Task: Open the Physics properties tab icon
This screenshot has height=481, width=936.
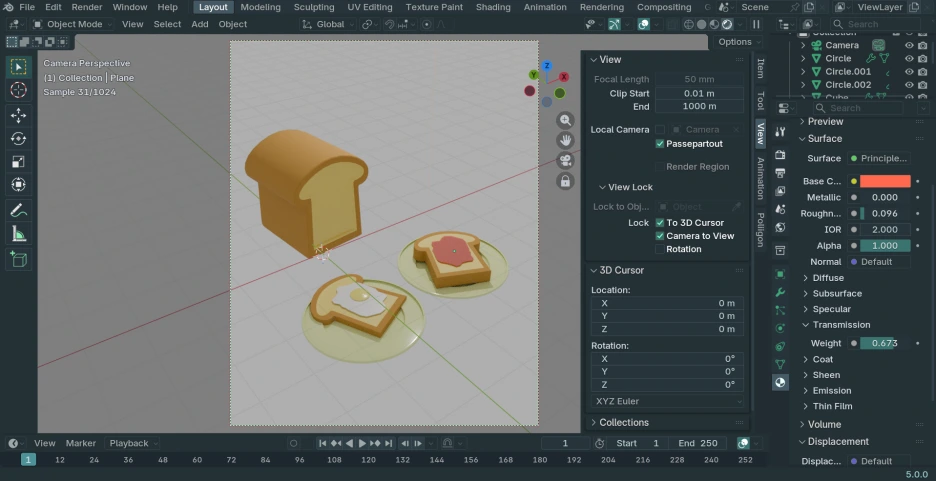Action: coord(780,328)
